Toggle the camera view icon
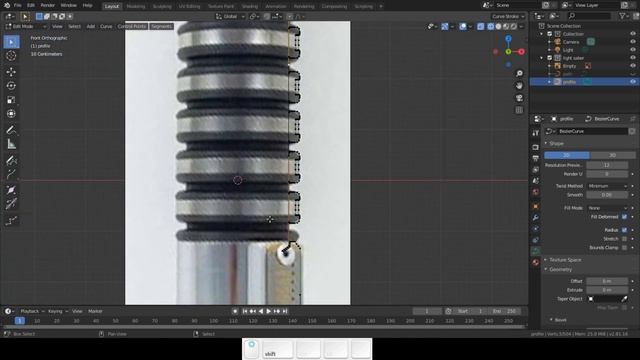640x360 pixels. click(519, 98)
